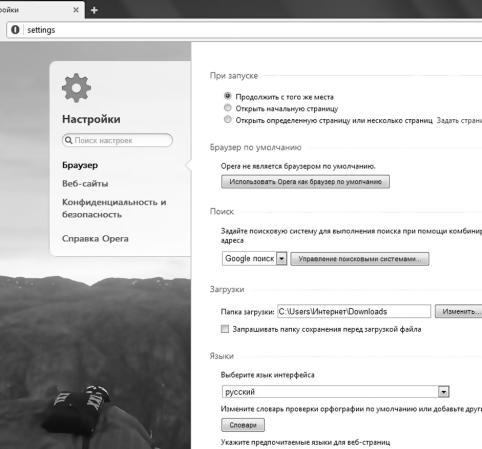Click the Opera logo icon in address bar
Screen dimensions: 482x449
(15, 30)
